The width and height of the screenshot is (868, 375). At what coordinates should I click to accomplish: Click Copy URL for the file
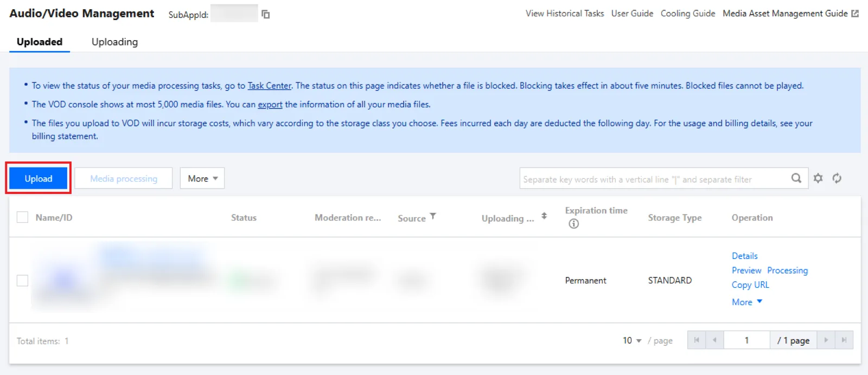point(750,285)
